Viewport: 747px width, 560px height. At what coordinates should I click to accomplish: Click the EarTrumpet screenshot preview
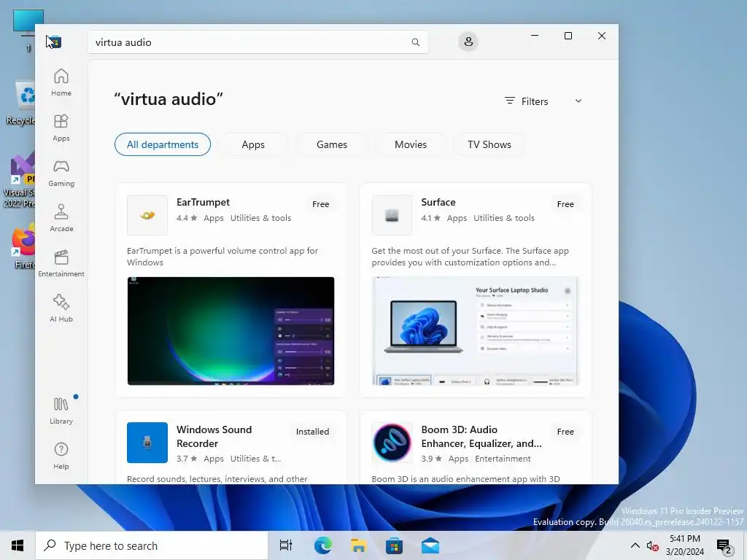(231, 331)
